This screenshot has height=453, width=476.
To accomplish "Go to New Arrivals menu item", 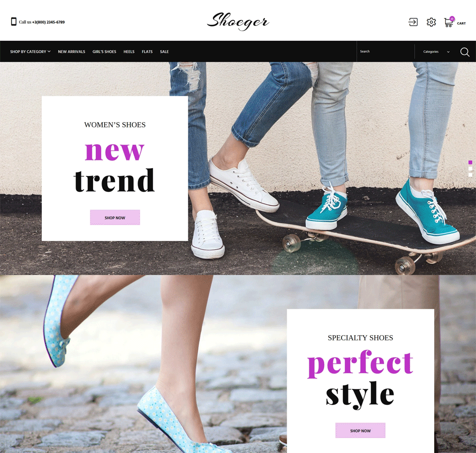I will click(71, 52).
